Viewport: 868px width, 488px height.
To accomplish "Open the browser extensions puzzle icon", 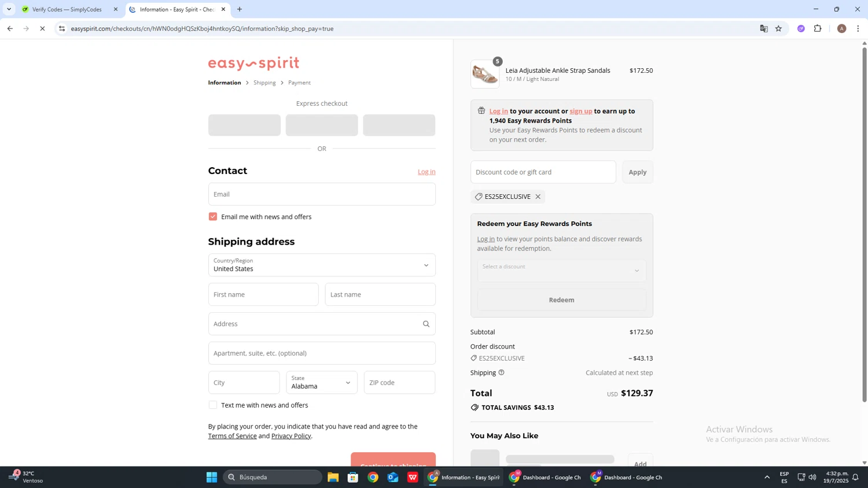I will [x=818, y=28].
